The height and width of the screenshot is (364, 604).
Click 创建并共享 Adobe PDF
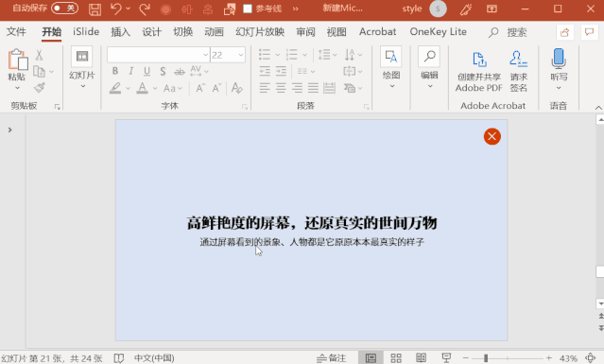pyautogui.click(x=479, y=71)
